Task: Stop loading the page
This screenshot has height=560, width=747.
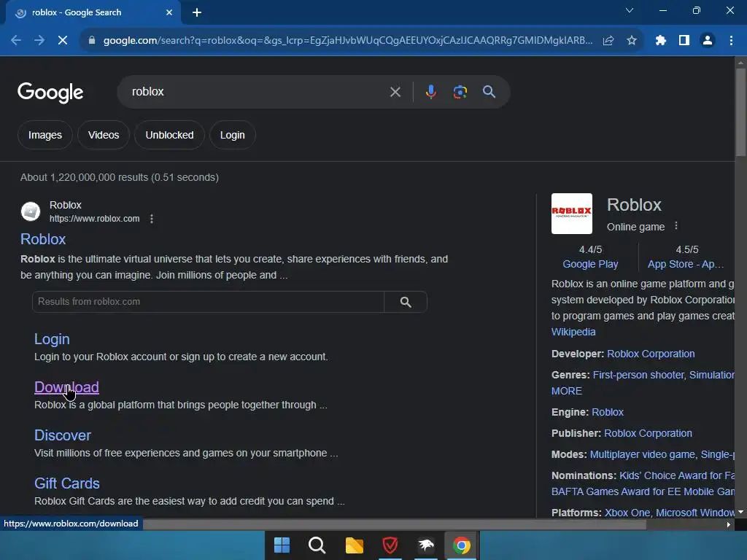Action: [x=63, y=41]
